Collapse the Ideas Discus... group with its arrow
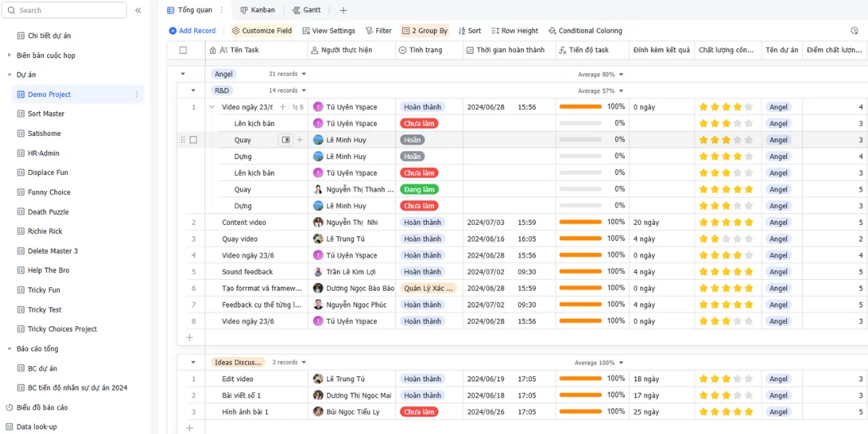The width and height of the screenshot is (868, 434). [193, 362]
